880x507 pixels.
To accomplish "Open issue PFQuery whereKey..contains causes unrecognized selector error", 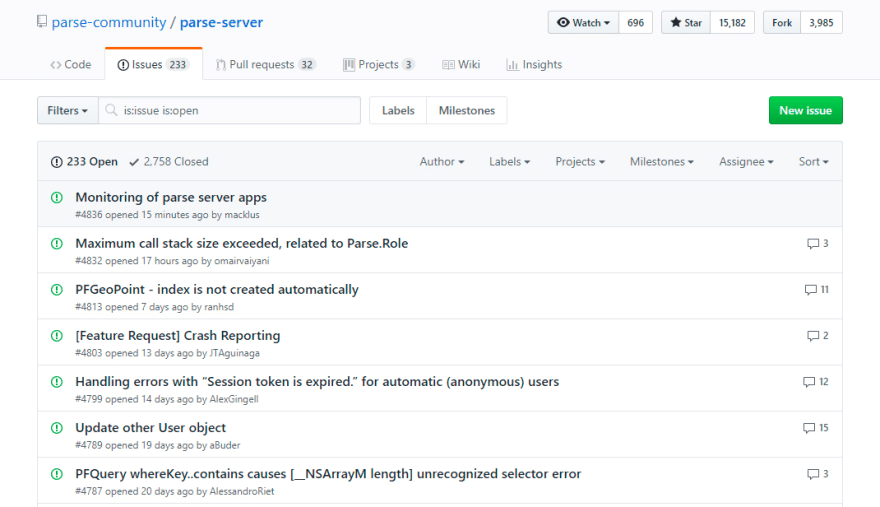I will tap(328, 473).
